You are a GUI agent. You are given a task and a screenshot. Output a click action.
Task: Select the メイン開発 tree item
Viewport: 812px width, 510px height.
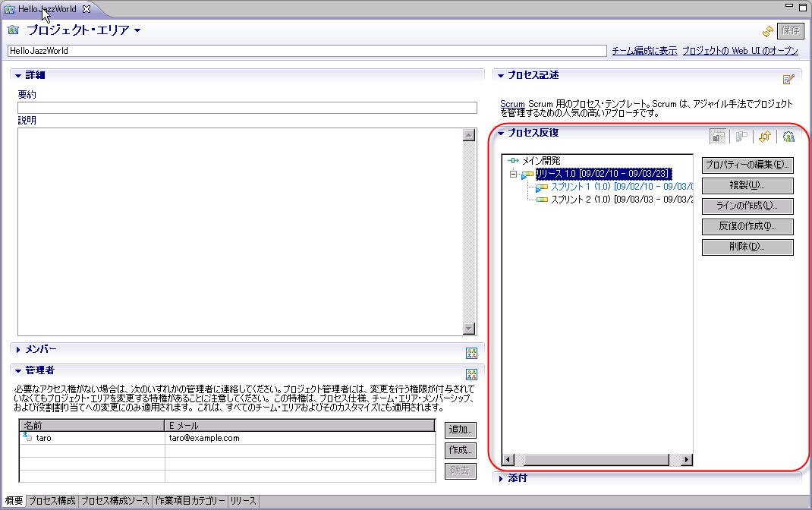click(541, 160)
